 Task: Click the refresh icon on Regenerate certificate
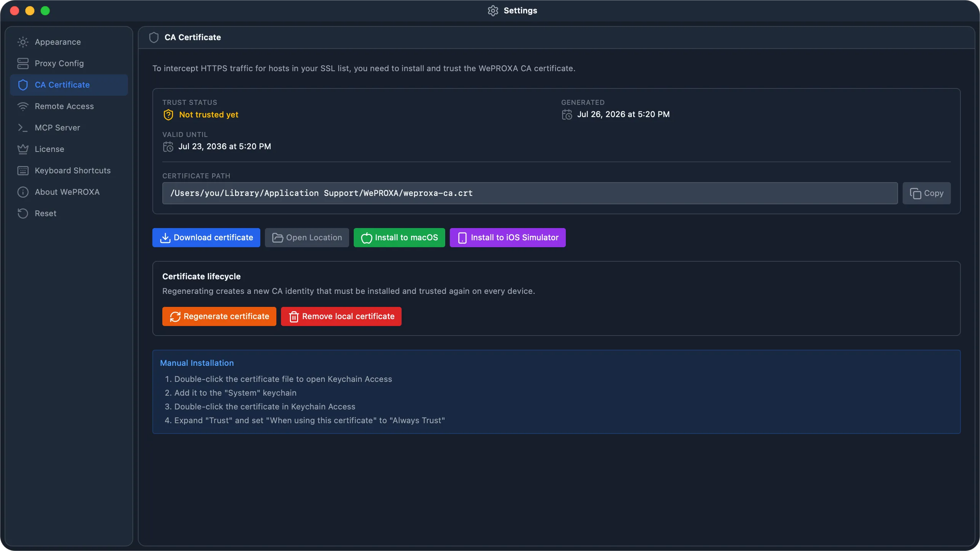[175, 317]
